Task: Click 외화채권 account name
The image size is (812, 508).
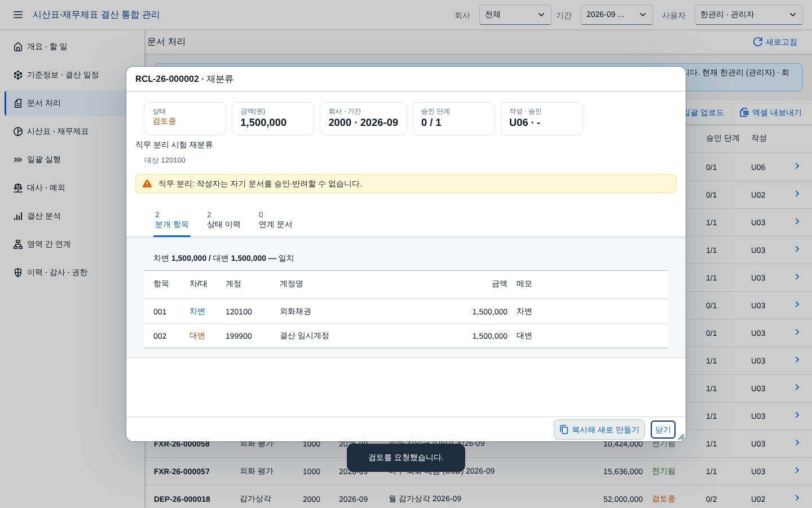Action: pos(295,312)
